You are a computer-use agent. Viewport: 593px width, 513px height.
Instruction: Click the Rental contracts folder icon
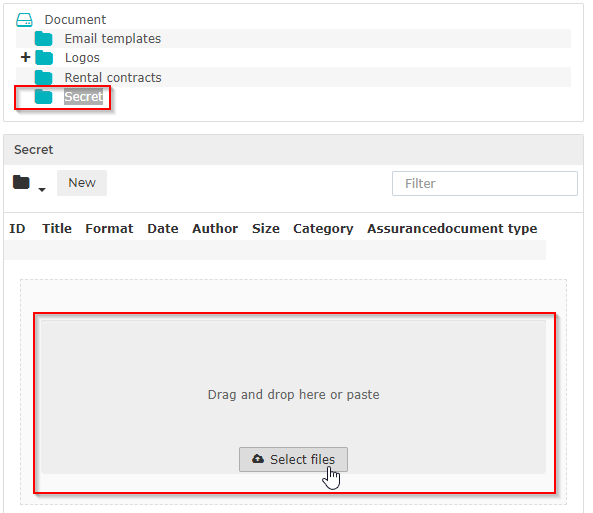tap(43, 78)
